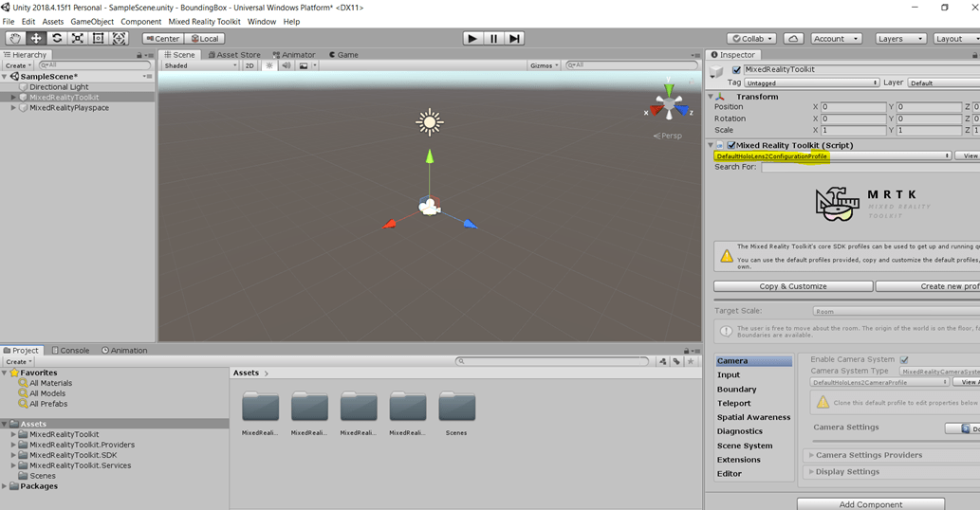Click the Add Component button
This screenshot has height=510, width=980.
pyautogui.click(x=870, y=504)
